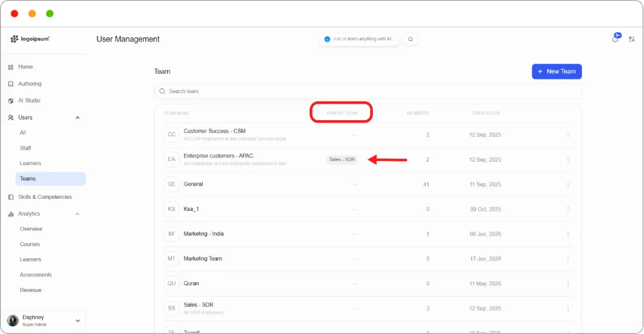Click the MI avatar badge
This screenshot has height=334, width=644.
coord(171,234)
